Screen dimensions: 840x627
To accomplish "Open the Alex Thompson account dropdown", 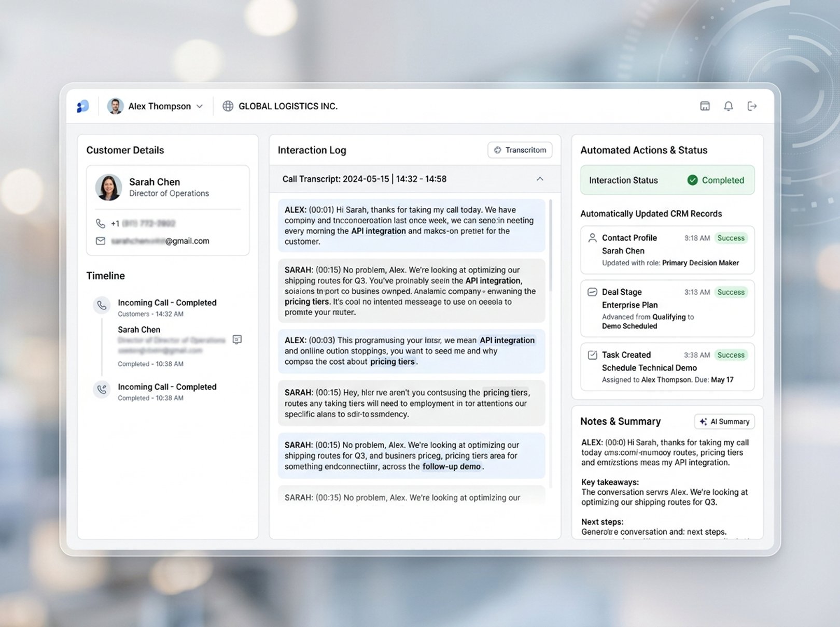I will tap(200, 106).
